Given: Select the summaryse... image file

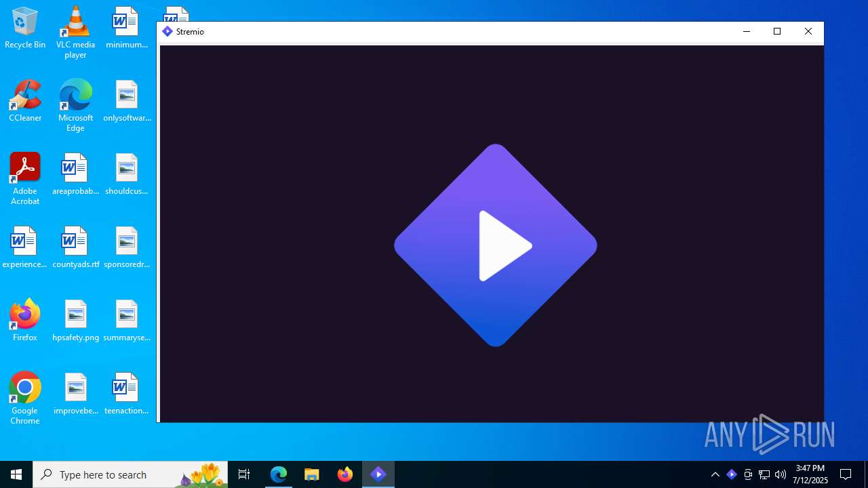Looking at the screenshot, I should pos(127,321).
